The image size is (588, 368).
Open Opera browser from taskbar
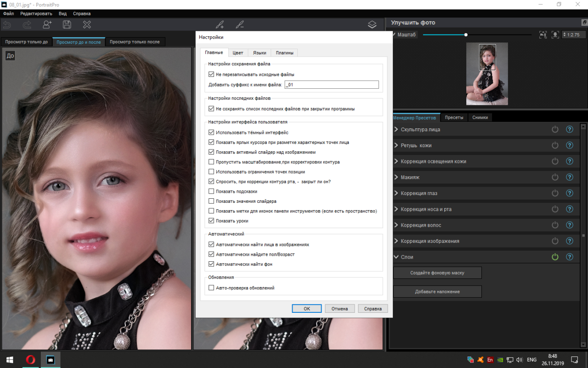pos(31,360)
